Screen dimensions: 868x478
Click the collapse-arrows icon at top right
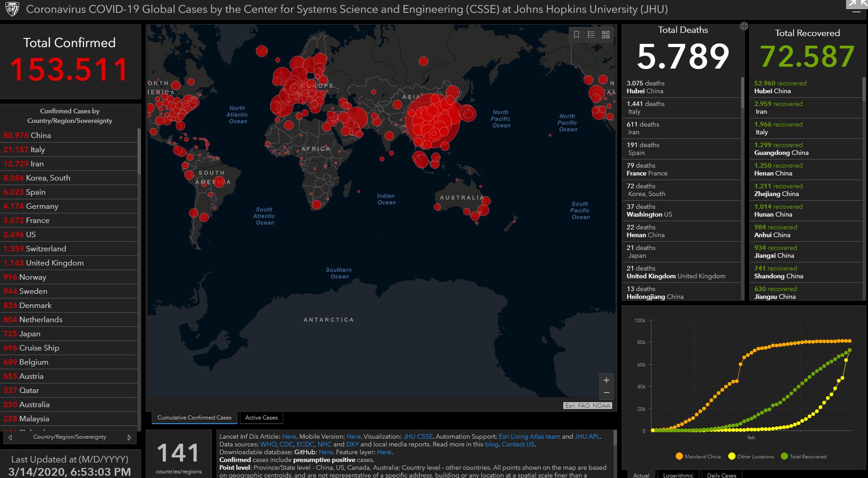[856, 4]
